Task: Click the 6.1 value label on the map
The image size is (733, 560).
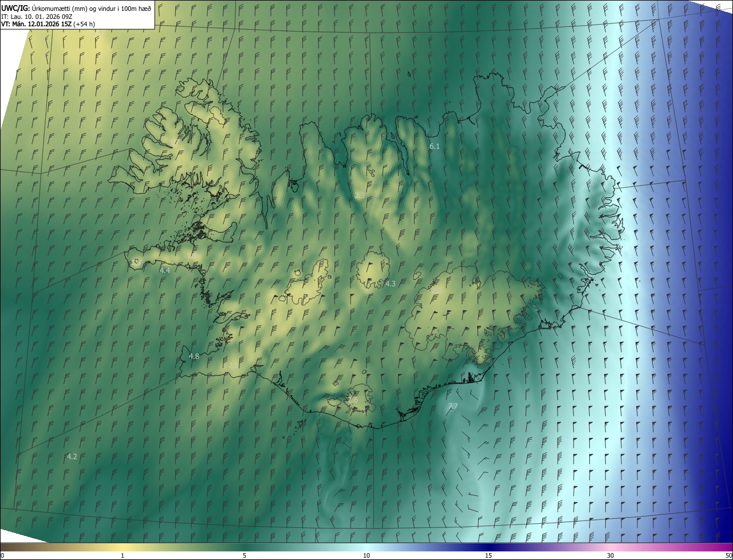Action: pyautogui.click(x=435, y=147)
